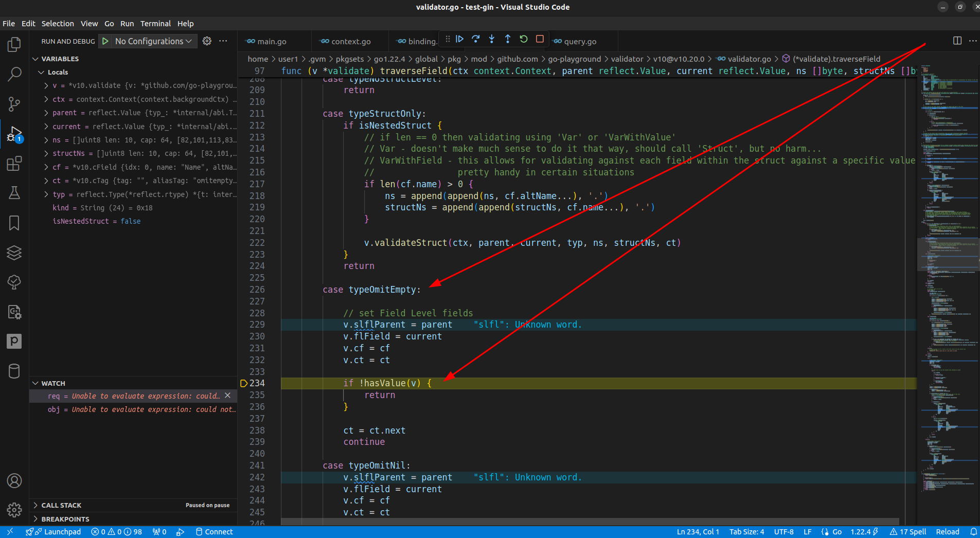Click Reload in status bar

coord(948,532)
